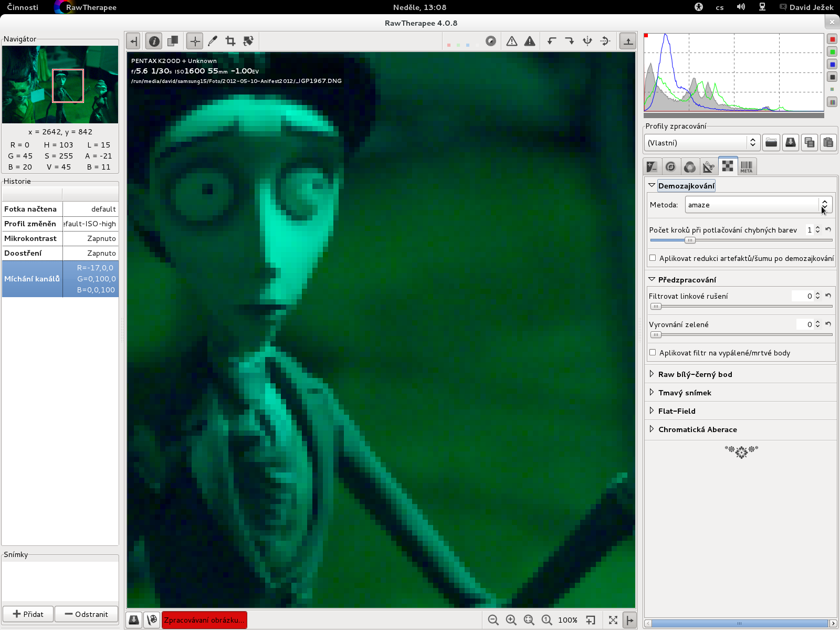Flip image horizontally

coord(587,41)
